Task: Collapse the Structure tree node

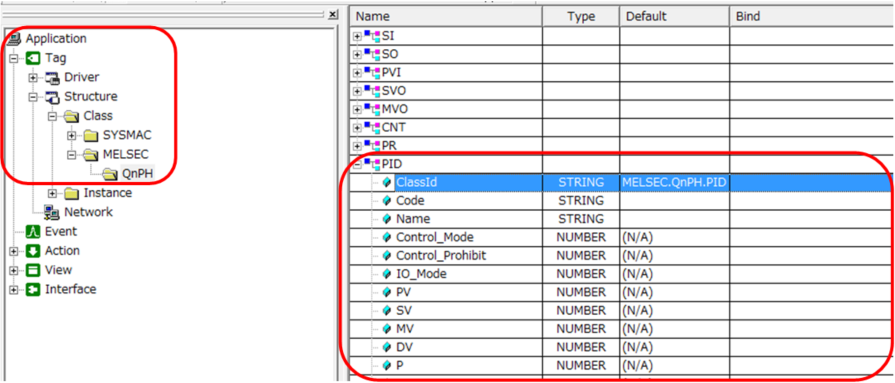Action: coord(33,97)
